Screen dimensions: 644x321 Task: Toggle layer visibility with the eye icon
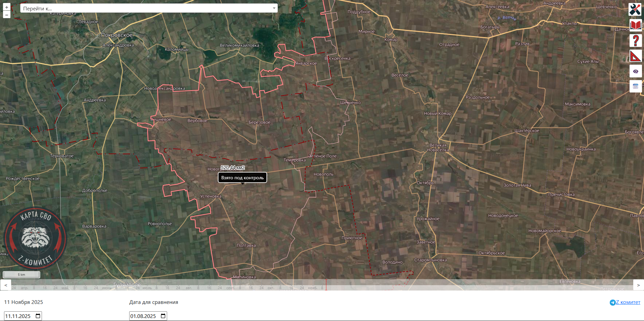[x=636, y=71]
